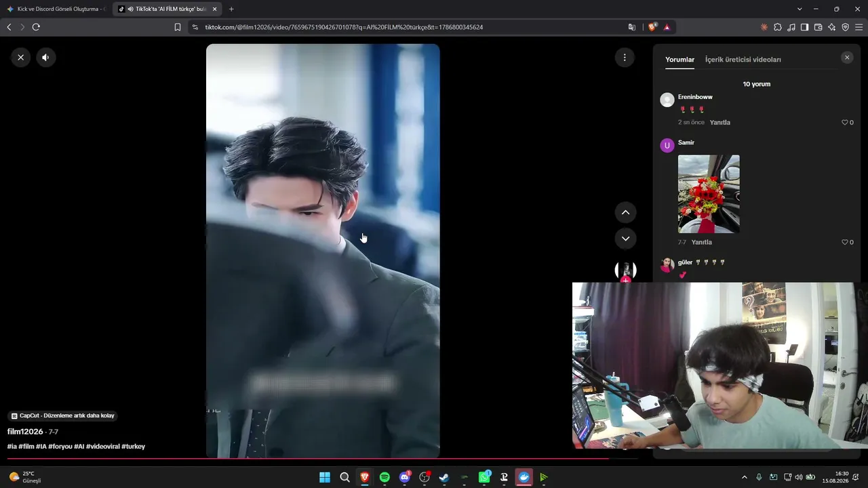Viewport: 868px width, 488px height.
Task: Like Samir's comment
Action: tap(845, 242)
